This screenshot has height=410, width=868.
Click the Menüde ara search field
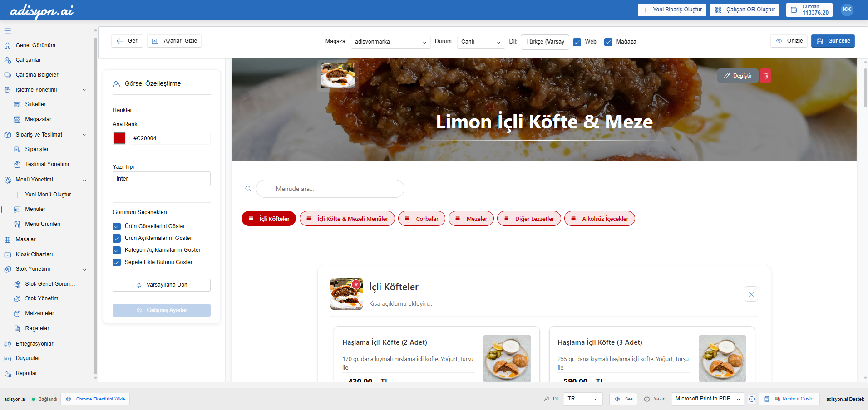[x=330, y=189]
